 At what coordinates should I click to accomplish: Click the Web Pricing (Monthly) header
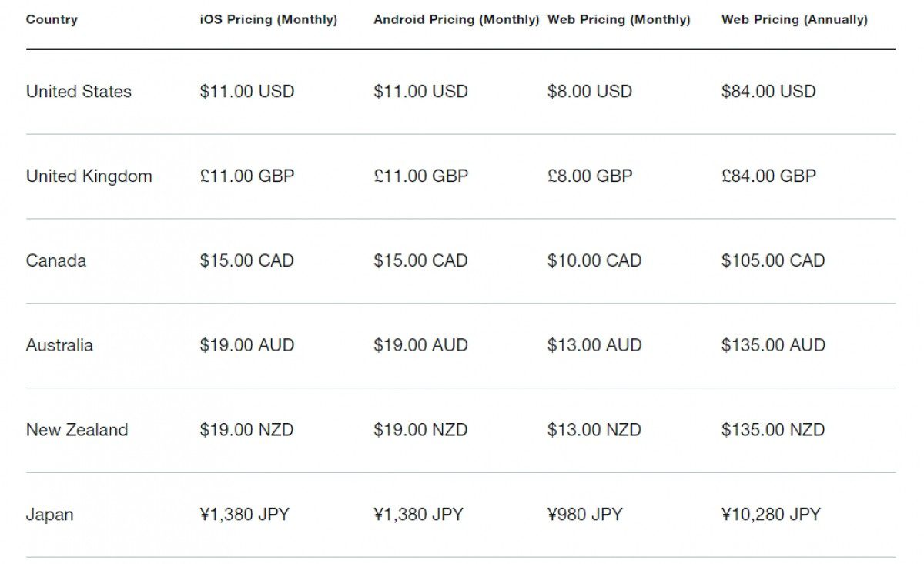pos(618,20)
